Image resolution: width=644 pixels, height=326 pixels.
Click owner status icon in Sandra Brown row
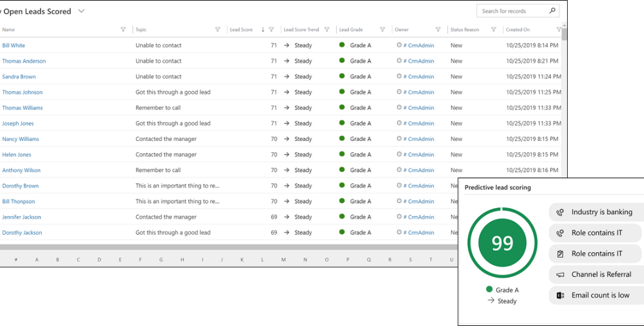click(x=399, y=76)
